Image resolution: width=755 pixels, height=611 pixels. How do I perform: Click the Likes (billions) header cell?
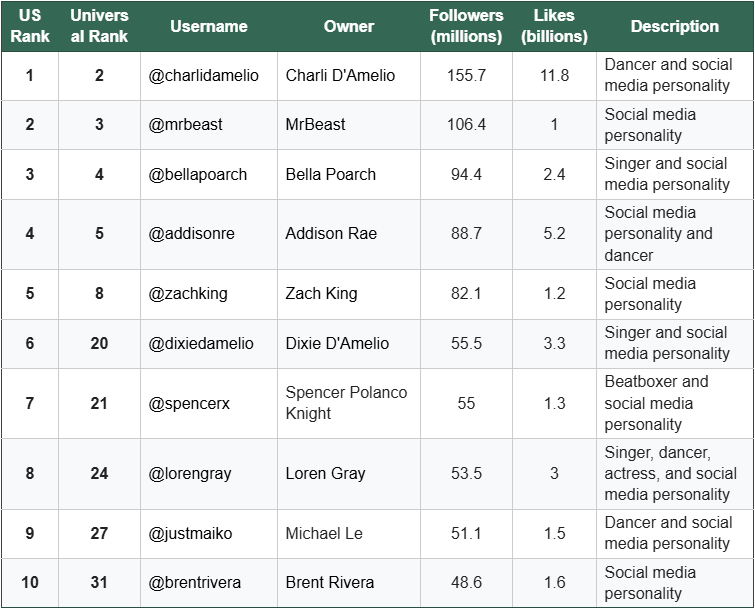tap(554, 26)
